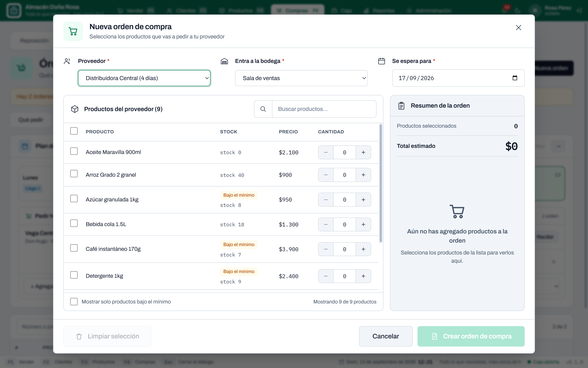Click the Mostrando 9 de 9 productos text
The height and width of the screenshot is (368, 588).
(x=345, y=302)
